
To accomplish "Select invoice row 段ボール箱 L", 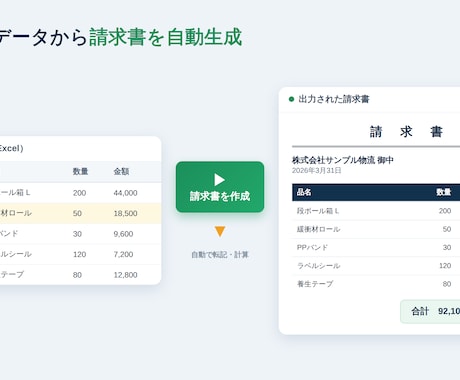I will (376, 211).
